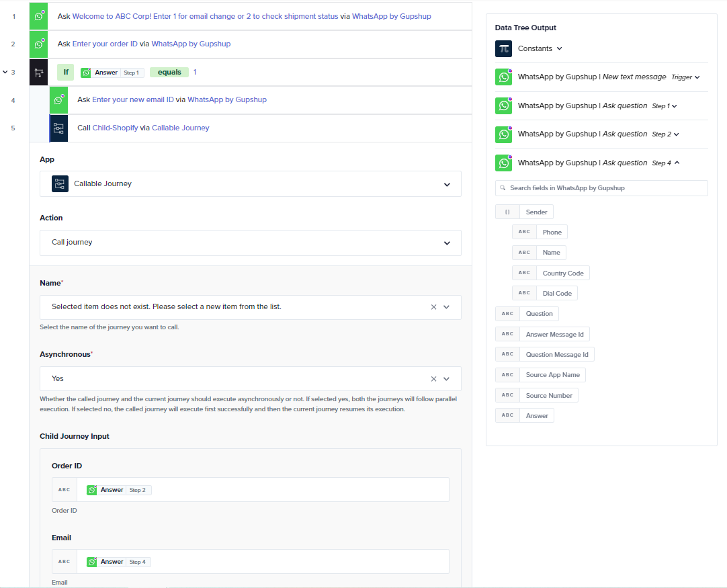Click the Constants pi icon
Viewport: 727px width, 588px height.
tap(503, 48)
